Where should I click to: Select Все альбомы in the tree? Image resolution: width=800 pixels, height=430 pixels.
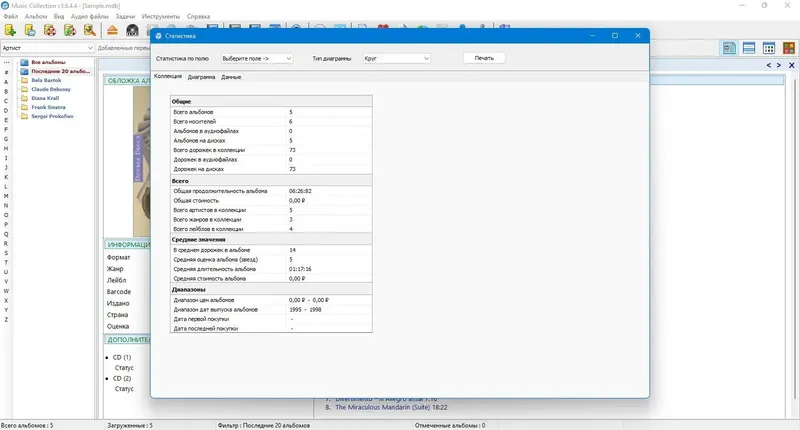pyautogui.click(x=48, y=62)
